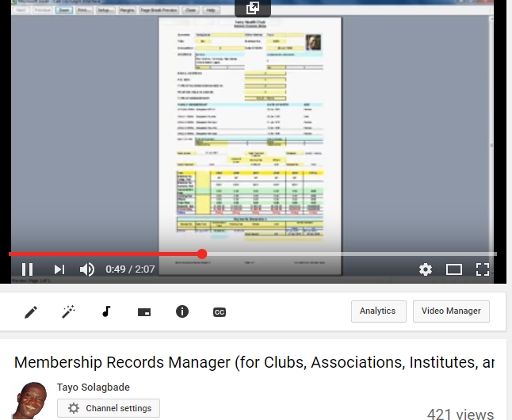
Task: Open the pencil edit video info tool
Action: point(31,312)
